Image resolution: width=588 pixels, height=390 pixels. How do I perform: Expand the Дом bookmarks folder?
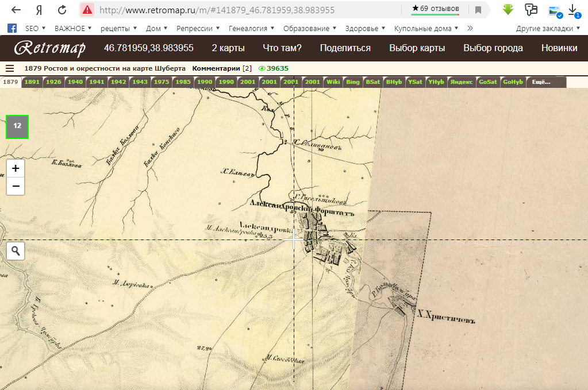coord(156,29)
